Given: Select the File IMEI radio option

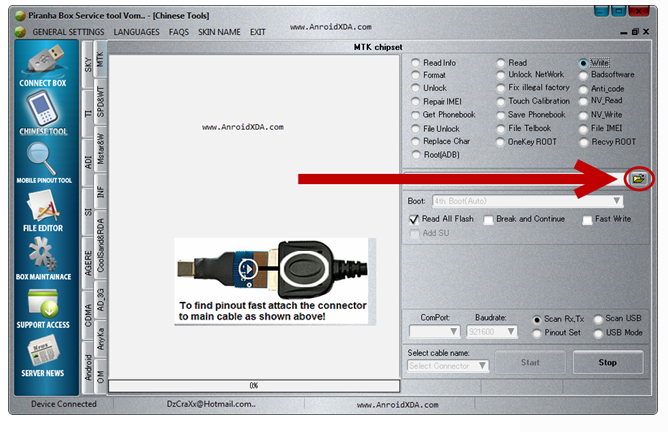Looking at the screenshot, I should click(x=583, y=129).
